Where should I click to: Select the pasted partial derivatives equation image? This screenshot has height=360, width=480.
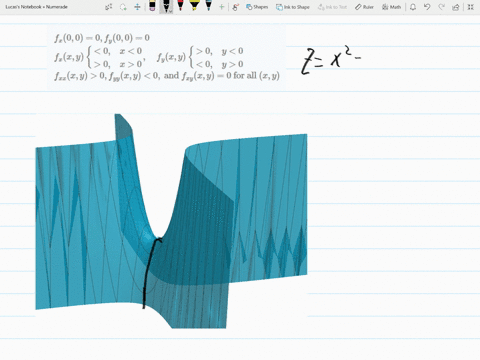click(166, 57)
